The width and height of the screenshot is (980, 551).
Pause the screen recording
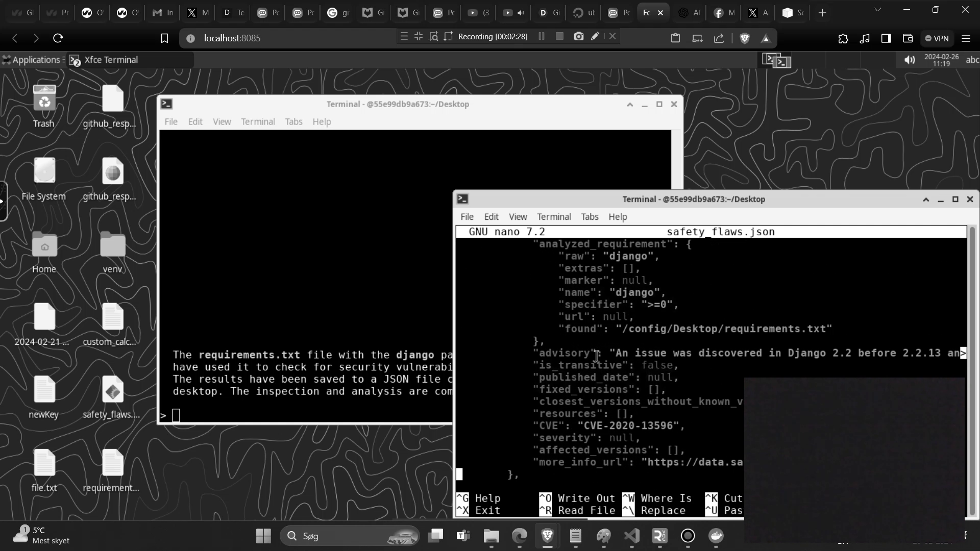pyautogui.click(x=542, y=36)
